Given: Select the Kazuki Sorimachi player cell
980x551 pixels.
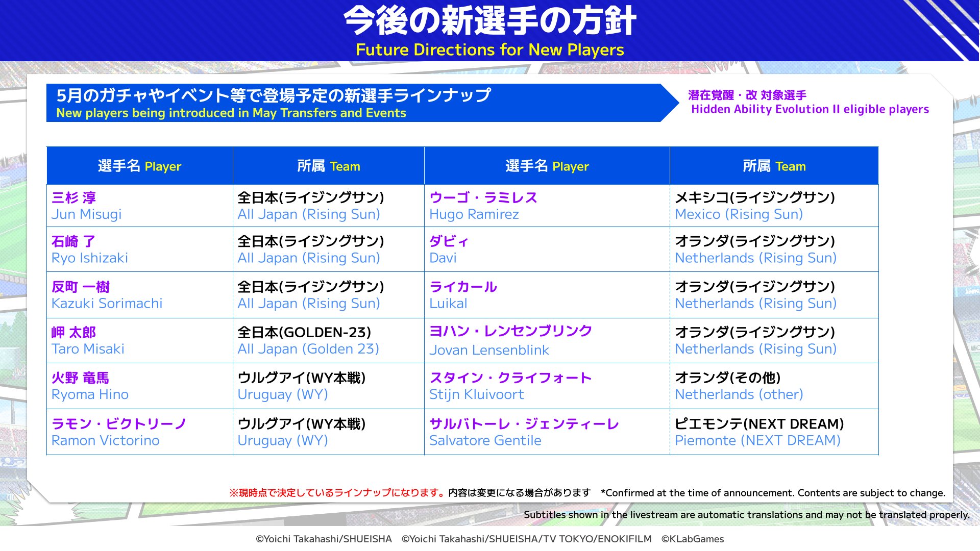Looking at the screenshot, I should point(139,295).
